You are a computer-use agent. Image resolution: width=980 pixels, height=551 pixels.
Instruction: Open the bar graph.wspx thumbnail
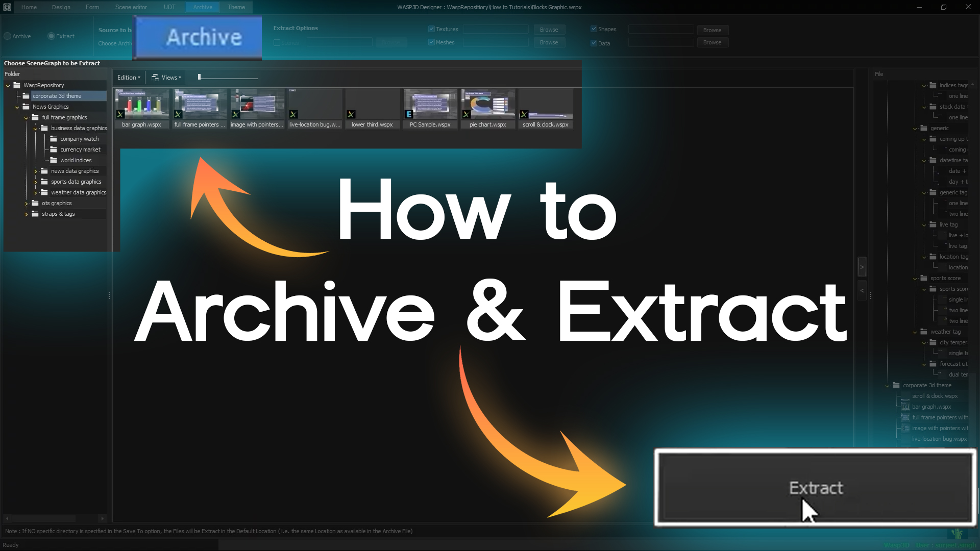(x=141, y=105)
